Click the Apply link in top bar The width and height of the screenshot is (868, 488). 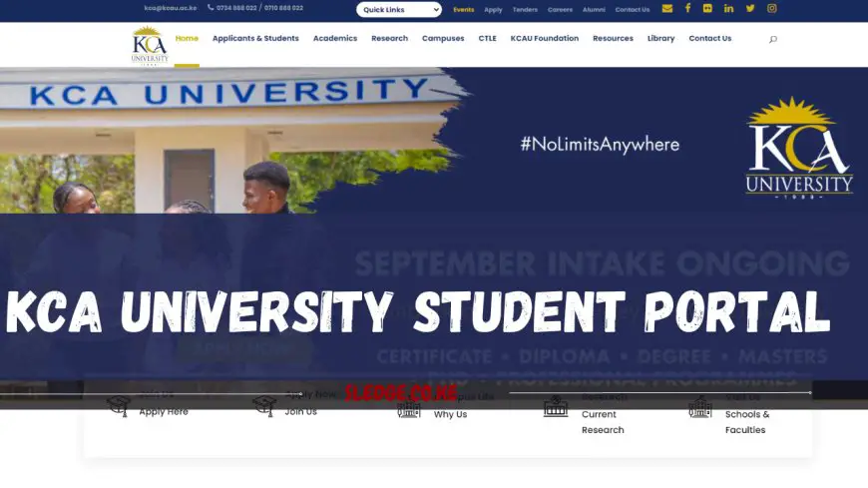[x=493, y=9]
